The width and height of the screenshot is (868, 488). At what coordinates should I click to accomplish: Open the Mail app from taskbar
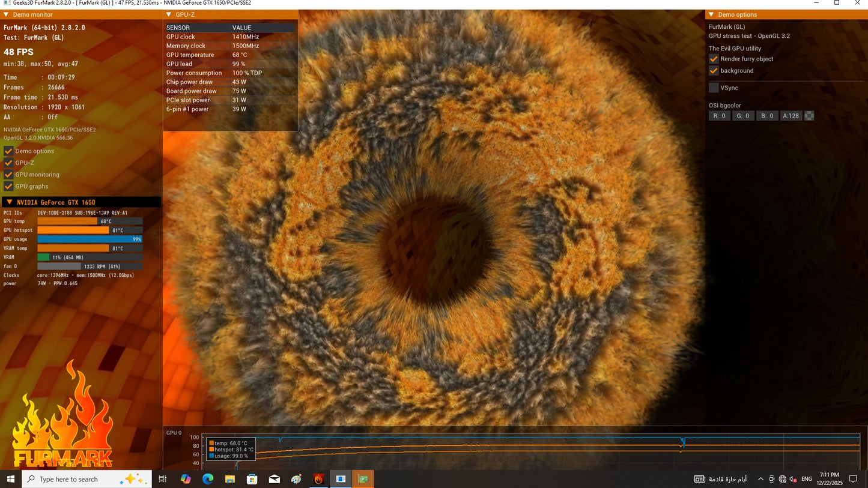[x=275, y=479]
